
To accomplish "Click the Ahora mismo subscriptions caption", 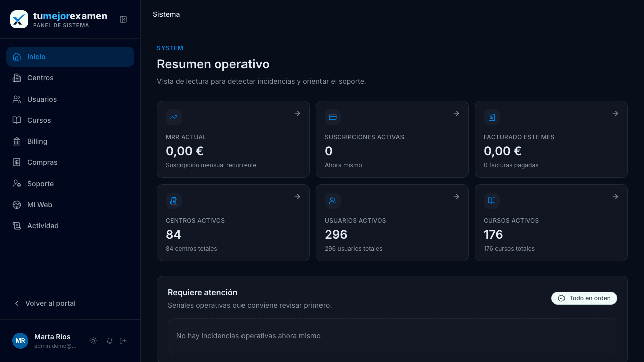I will click(x=343, y=165).
